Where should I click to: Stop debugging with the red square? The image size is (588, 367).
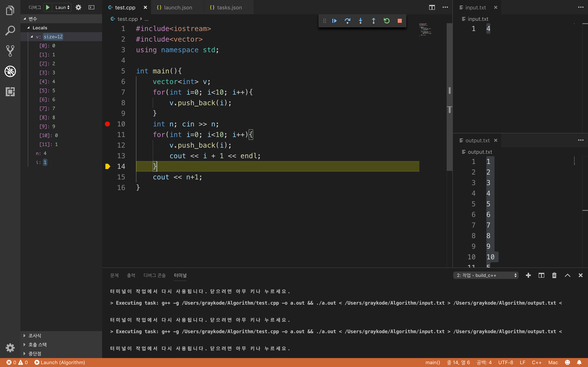[400, 21]
